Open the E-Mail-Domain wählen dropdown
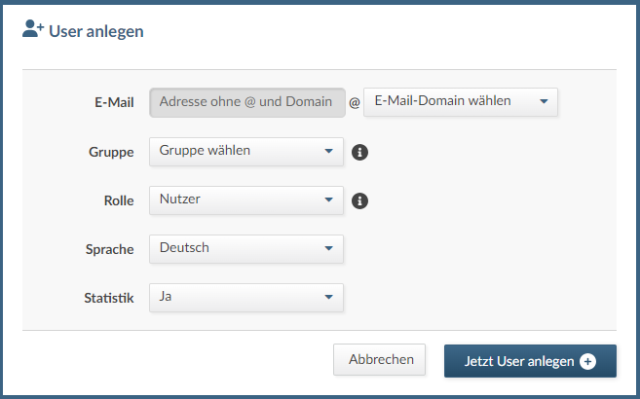640x399 pixels. click(x=460, y=102)
